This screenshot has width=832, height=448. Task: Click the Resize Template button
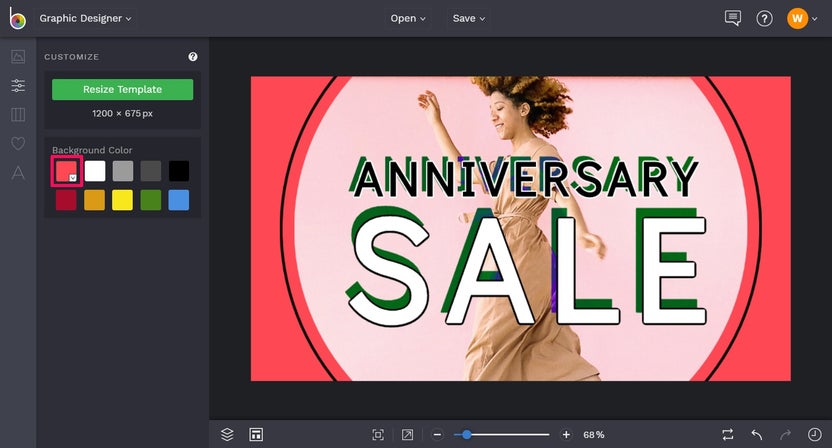point(123,90)
